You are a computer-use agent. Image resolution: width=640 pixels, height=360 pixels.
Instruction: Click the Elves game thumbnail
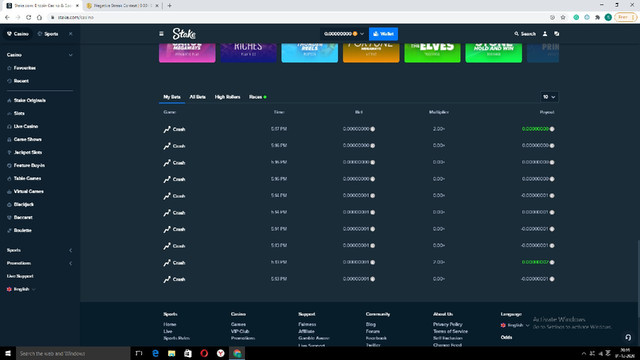(x=432, y=52)
